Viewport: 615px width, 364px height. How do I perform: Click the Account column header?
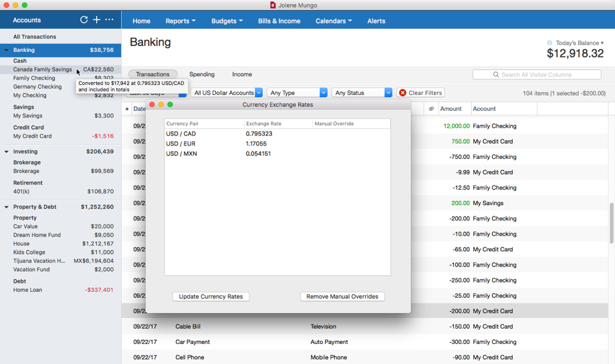click(503, 109)
